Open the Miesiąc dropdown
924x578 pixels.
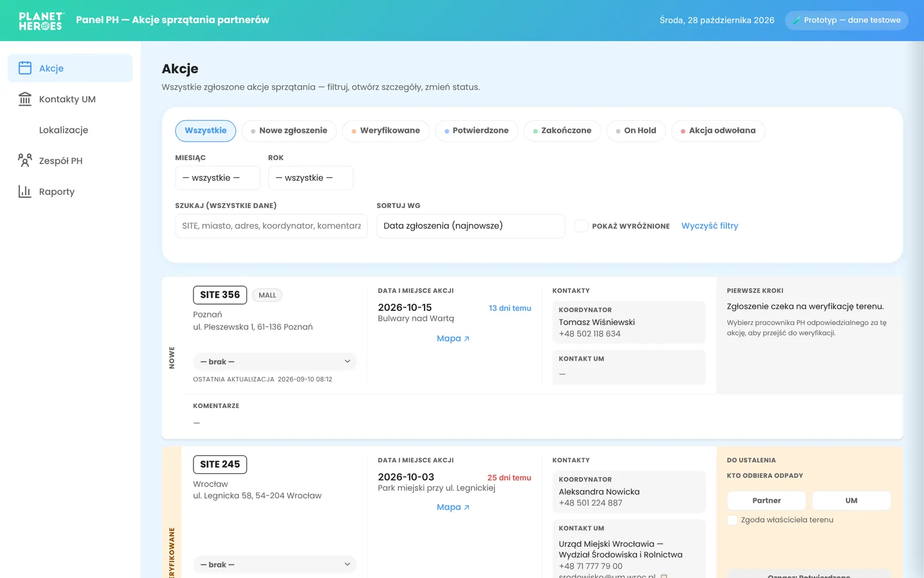point(218,178)
